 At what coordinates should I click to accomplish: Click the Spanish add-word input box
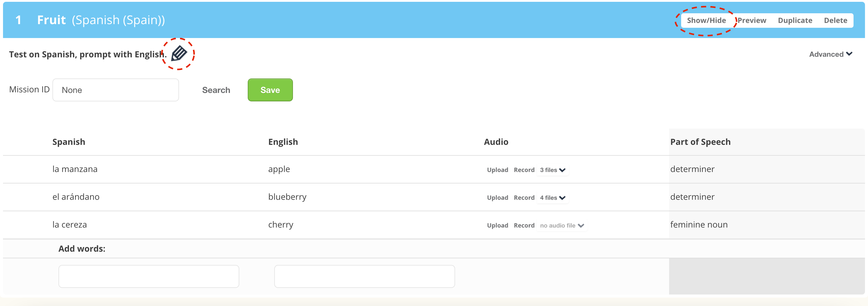149,276
